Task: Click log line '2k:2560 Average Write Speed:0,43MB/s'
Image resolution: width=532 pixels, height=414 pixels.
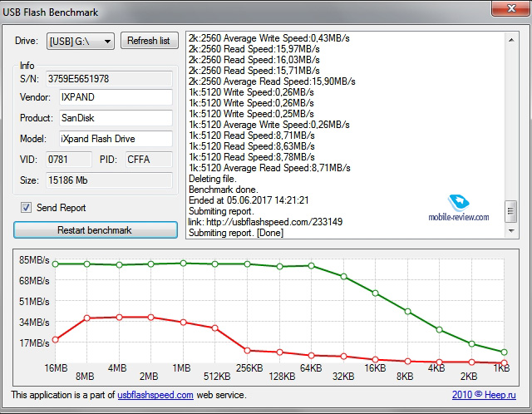Action: coord(269,38)
